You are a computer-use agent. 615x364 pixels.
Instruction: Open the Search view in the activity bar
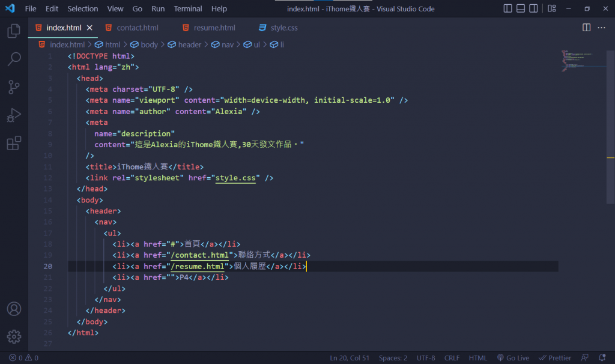(x=14, y=59)
